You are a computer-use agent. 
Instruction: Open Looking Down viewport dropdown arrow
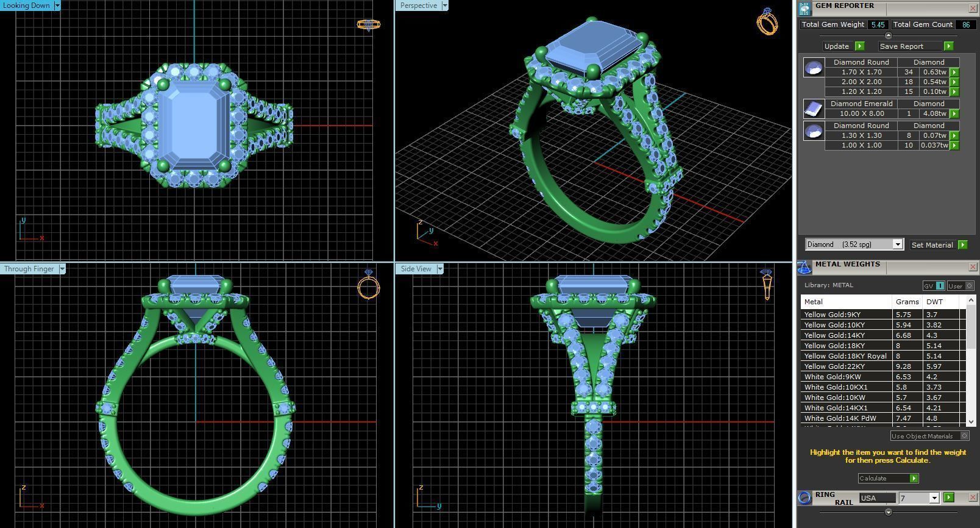tap(57, 5)
